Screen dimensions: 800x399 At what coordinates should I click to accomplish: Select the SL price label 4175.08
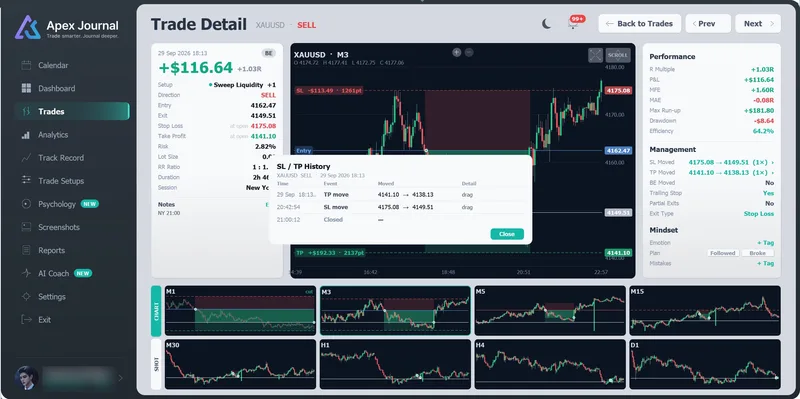pos(618,90)
